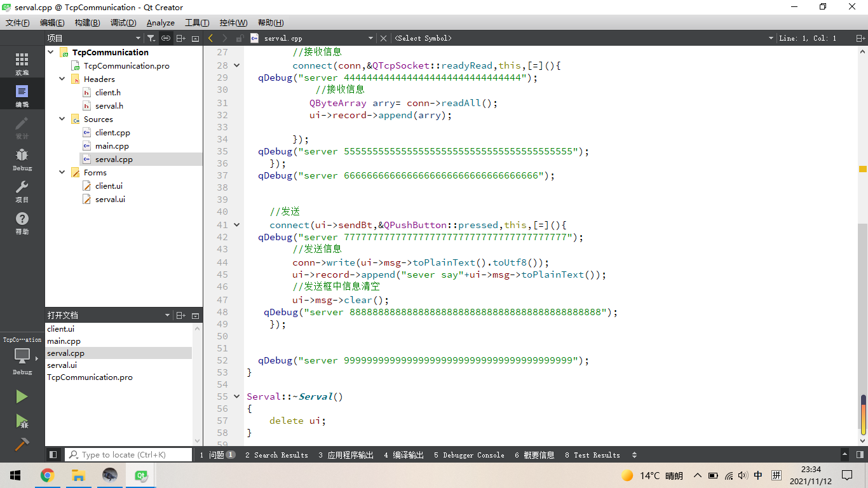Image resolution: width=868 pixels, height=488 pixels.
Task: Open the Projects (项目) view selector dropdown
Action: pos(95,38)
